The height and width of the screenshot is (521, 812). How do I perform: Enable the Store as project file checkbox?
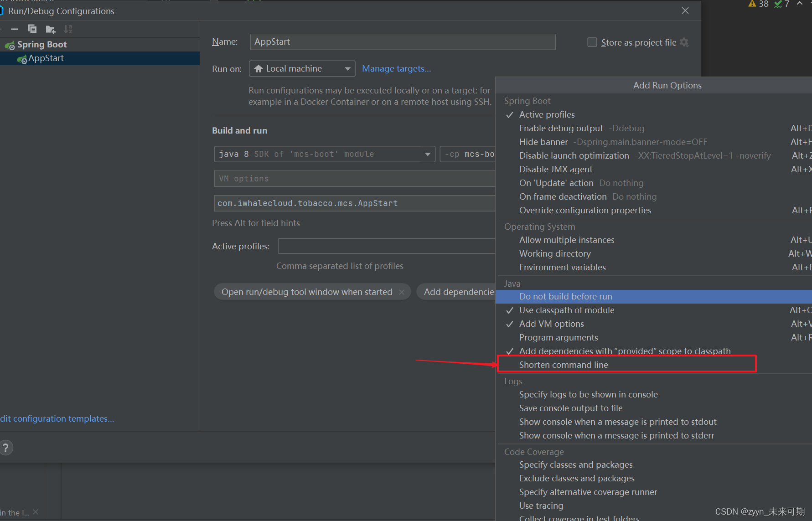coord(592,42)
